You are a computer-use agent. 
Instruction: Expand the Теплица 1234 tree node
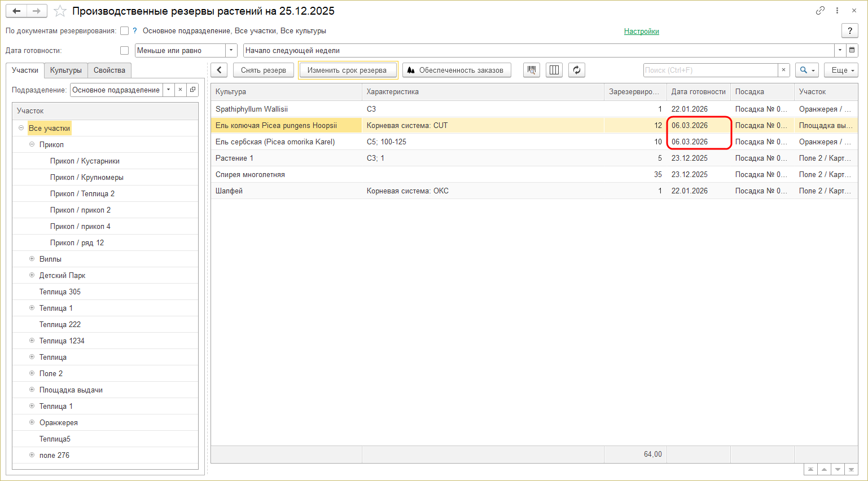tap(32, 341)
